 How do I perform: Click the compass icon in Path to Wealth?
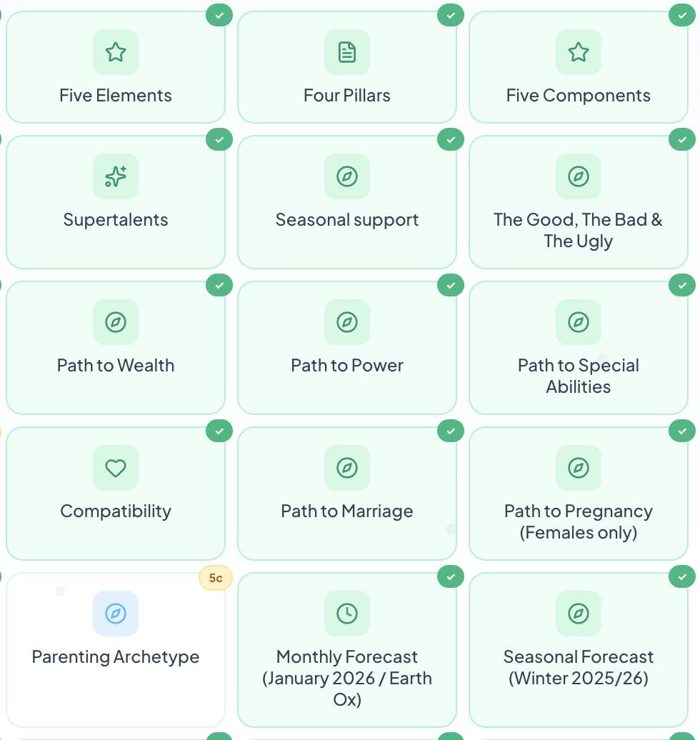(x=116, y=322)
